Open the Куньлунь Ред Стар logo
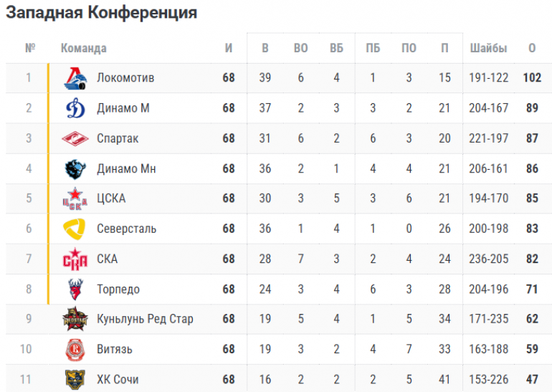 tap(75, 319)
